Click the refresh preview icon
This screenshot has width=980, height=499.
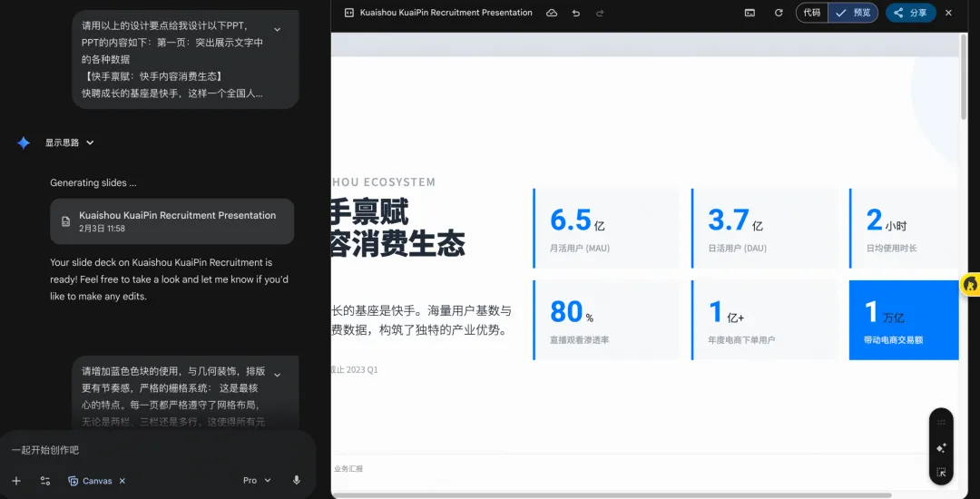[779, 13]
